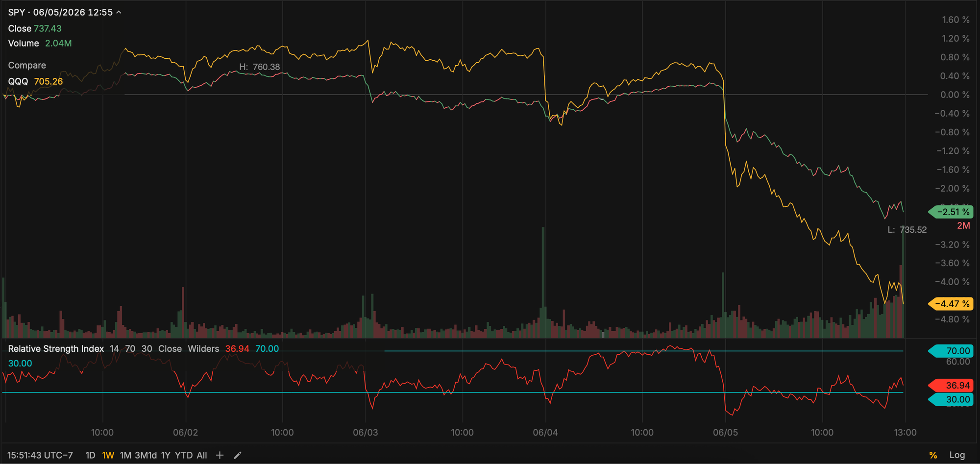Toggle percent scale with % button
This screenshot has width=980, height=464.
tap(933, 455)
